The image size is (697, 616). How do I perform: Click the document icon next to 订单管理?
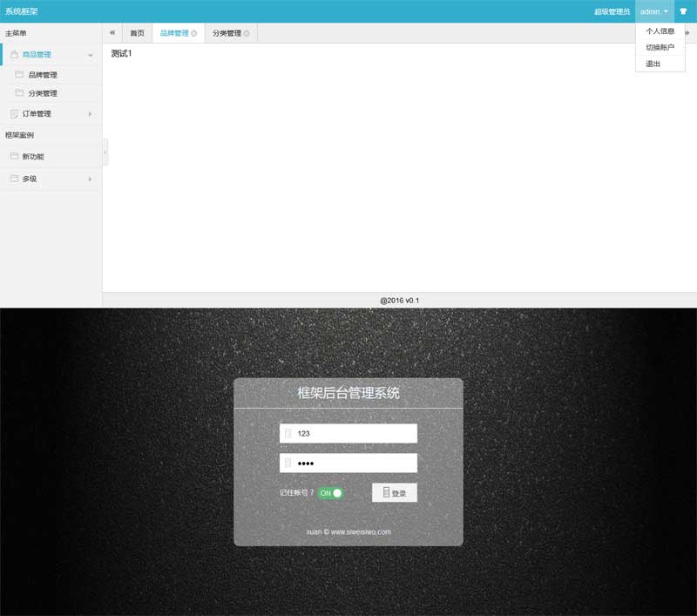coord(14,113)
